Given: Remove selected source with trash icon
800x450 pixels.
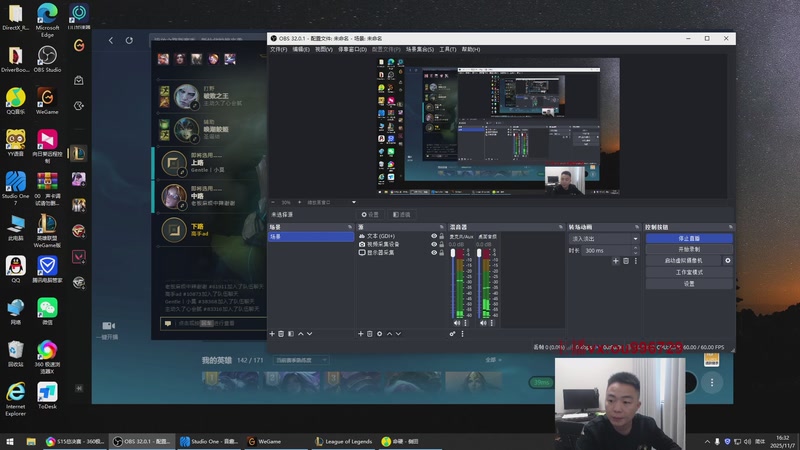Looking at the screenshot, I should (x=370, y=334).
